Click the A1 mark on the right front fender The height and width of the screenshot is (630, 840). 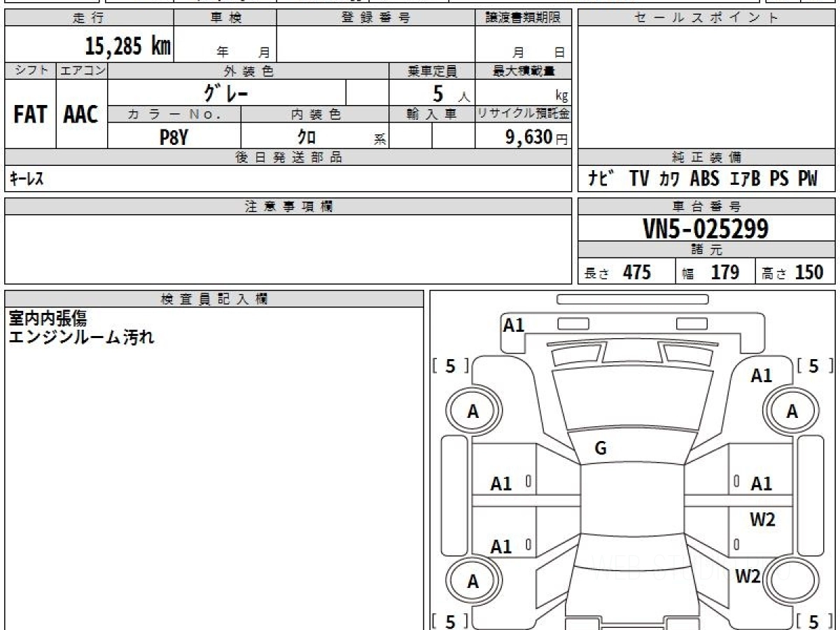tap(761, 376)
